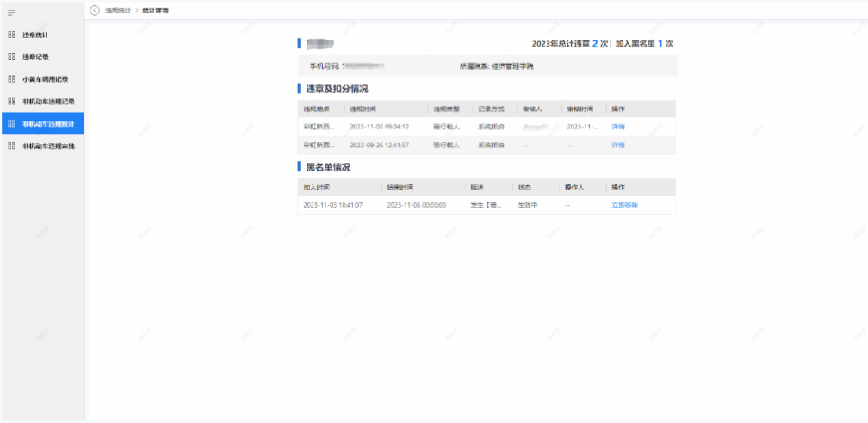
Task: Navigate to 违规统计 in the breadcrumb
Action: point(117,10)
